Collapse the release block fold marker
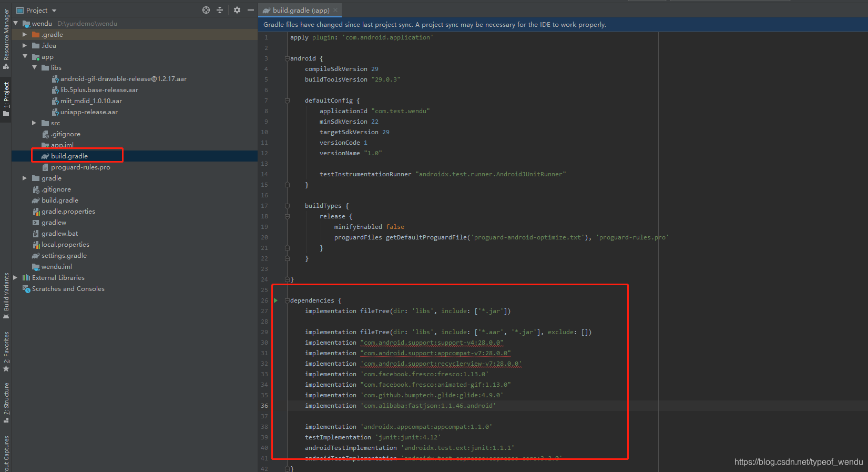 [287, 216]
